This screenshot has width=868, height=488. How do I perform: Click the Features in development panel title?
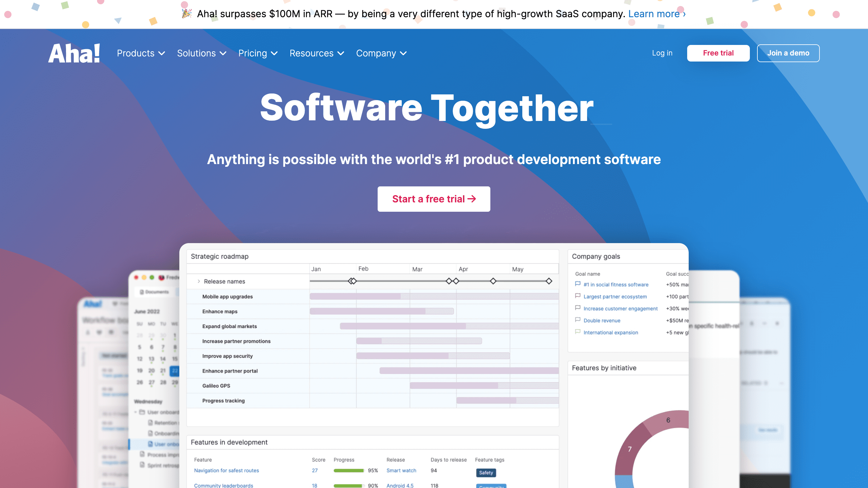click(x=229, y=442)
